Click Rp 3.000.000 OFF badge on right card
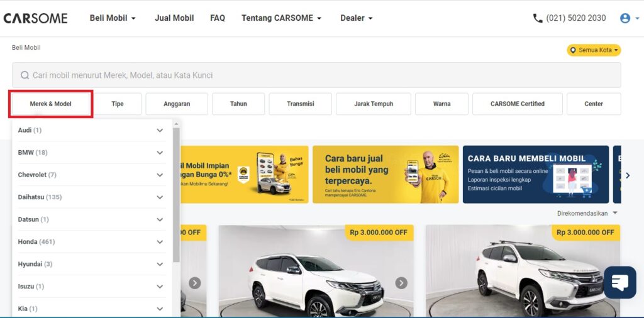The height and width of the screenshot is (318, 644). point(586,233)
